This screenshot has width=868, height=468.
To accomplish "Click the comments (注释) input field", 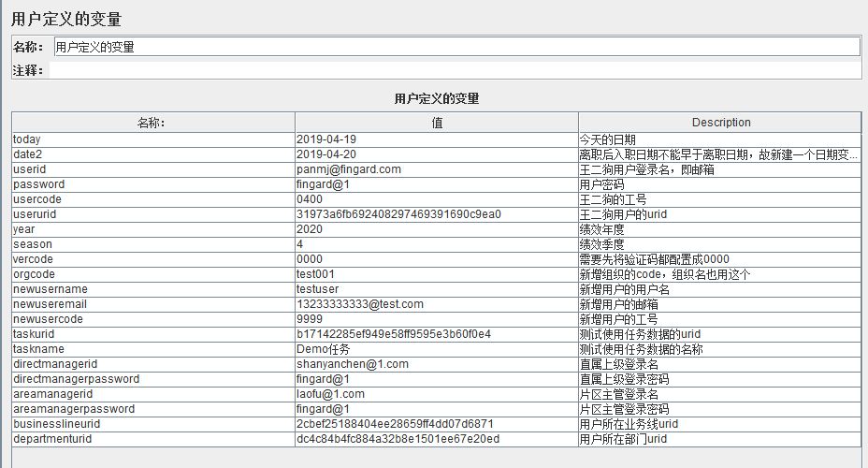I will 455,70.
